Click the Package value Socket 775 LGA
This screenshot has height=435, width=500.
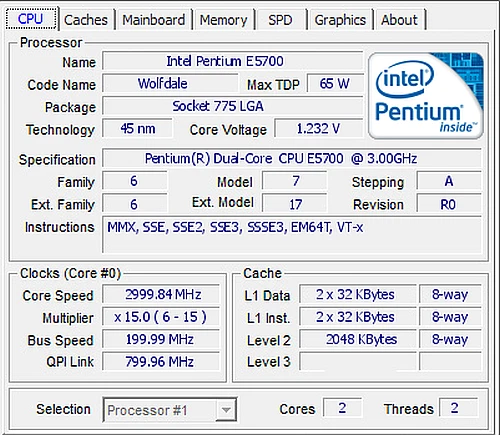(x=233, y=106)
